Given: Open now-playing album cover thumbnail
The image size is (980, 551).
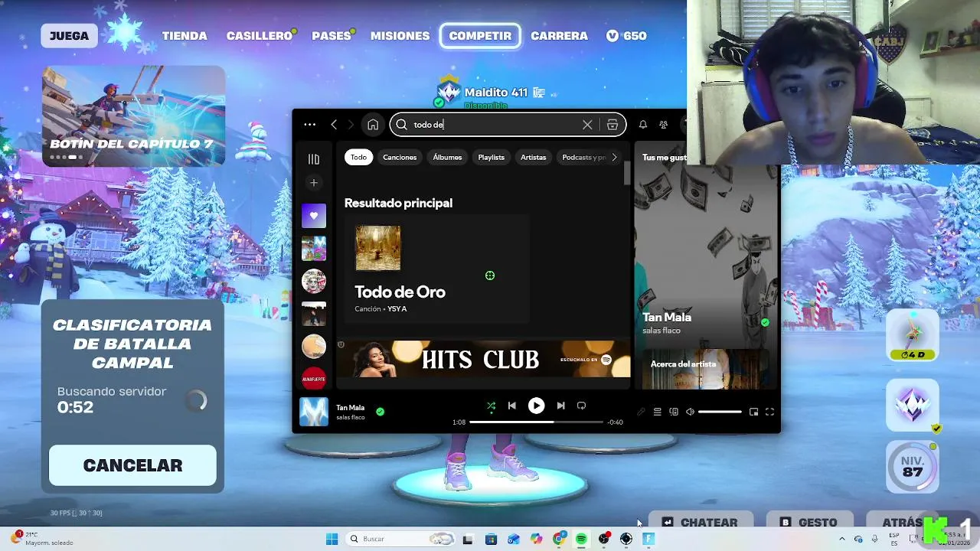Looking at the screenshot, I should point(313,412).
